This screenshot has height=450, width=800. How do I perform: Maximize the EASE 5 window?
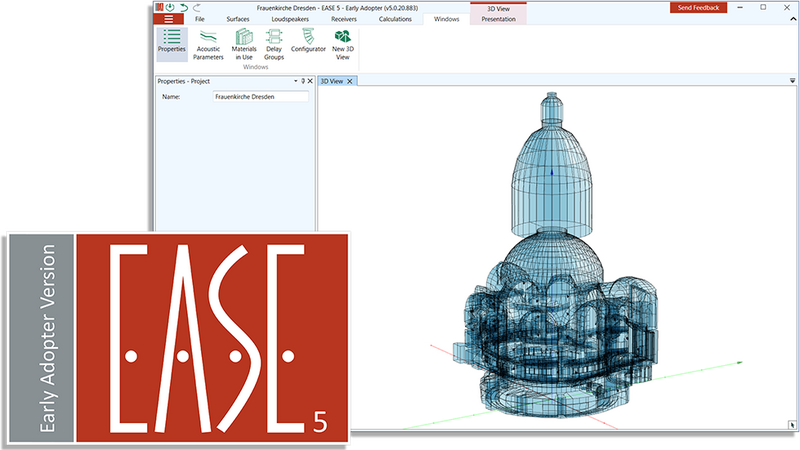763,7
